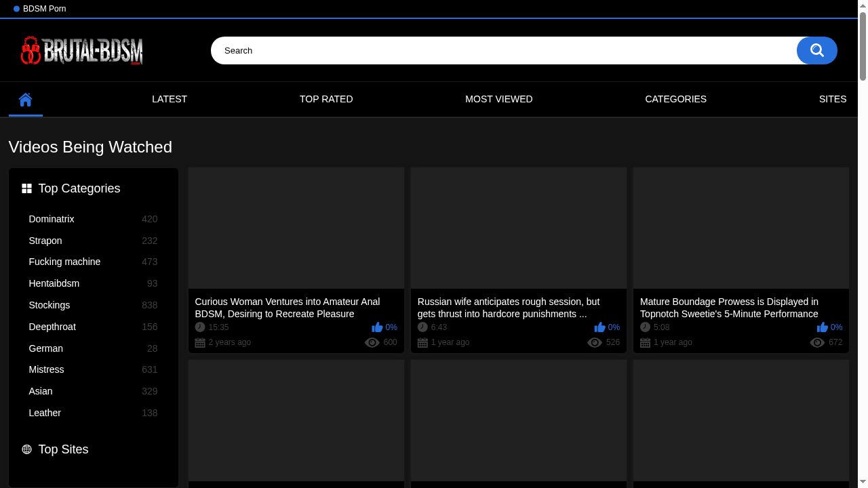This screenshot has width=868, height=488.
Task: Click the home icon in navigation bar
Action: 26,100
